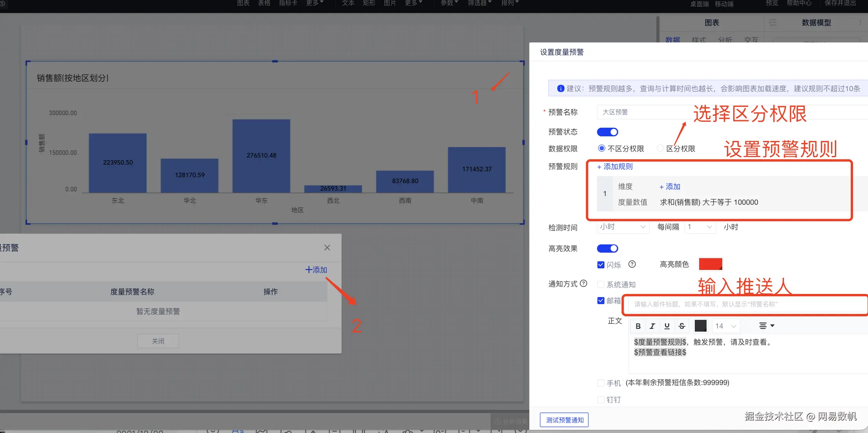868x433 pixels.
Task: Open the 检测时间 小时 dropdown
Action: (x=623, y=227)
